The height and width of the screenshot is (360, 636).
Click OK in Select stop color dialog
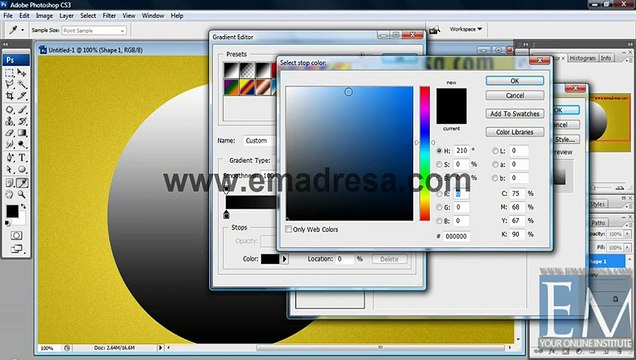click(x=515, y=81)
